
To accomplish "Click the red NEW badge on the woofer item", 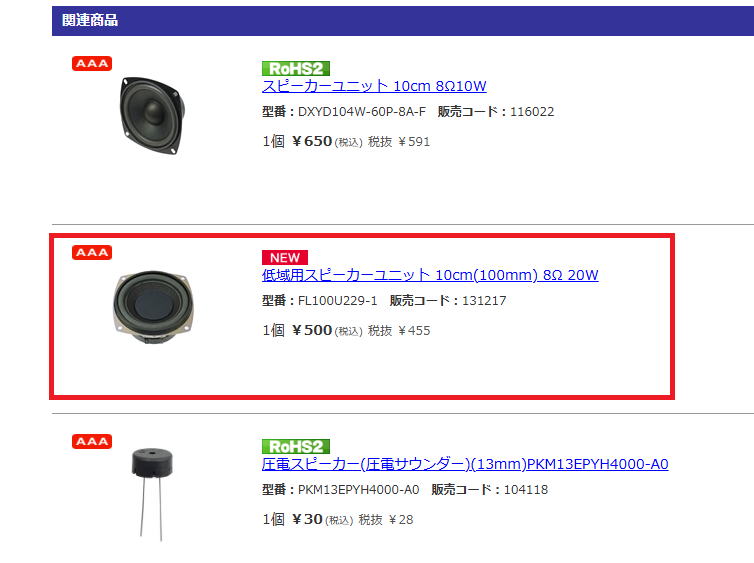I will pyautogui.click(x=285, y=257).
